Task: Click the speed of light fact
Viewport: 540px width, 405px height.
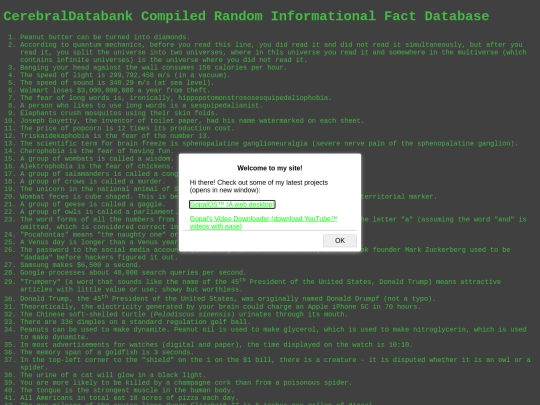Action: tap(125, 75)
